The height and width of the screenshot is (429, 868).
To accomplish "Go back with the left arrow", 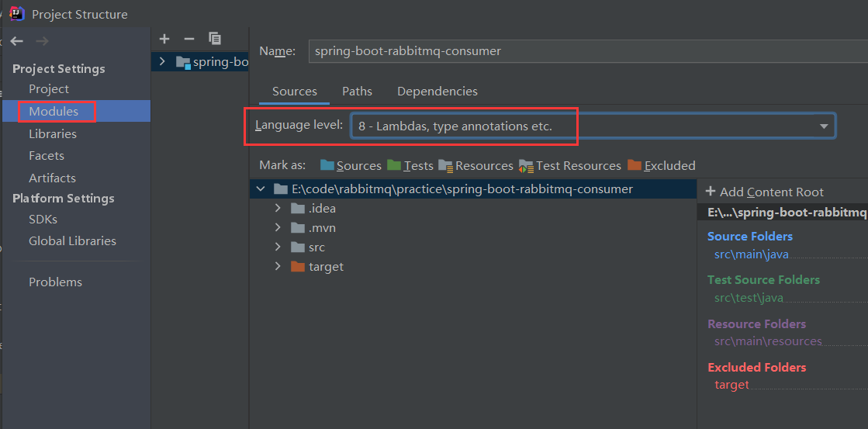I will [16, 41].
